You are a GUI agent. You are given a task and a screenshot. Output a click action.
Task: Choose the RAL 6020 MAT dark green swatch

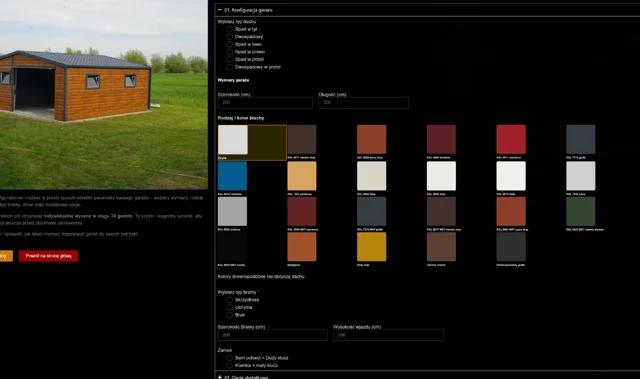point(580,211)
